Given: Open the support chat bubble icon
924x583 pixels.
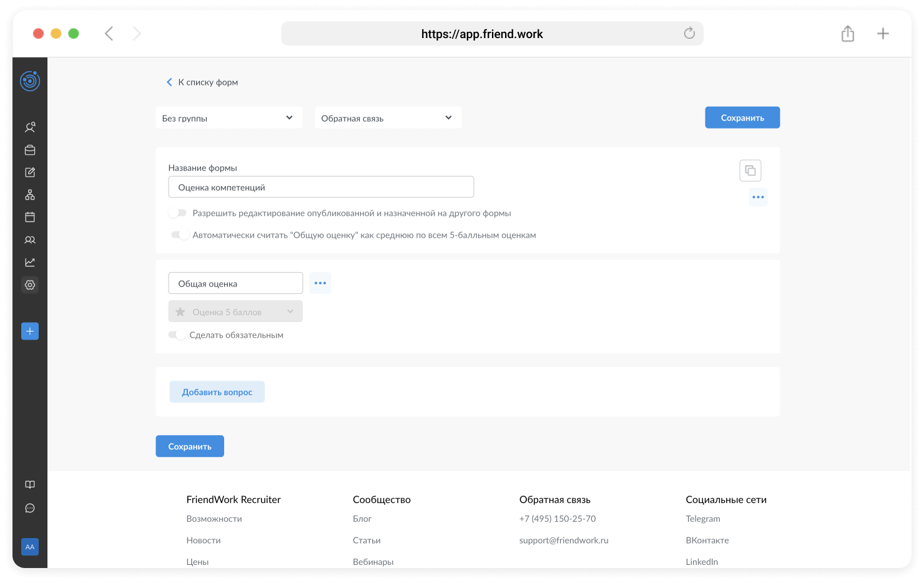Looking at the screenshot, I should point(30,508).
